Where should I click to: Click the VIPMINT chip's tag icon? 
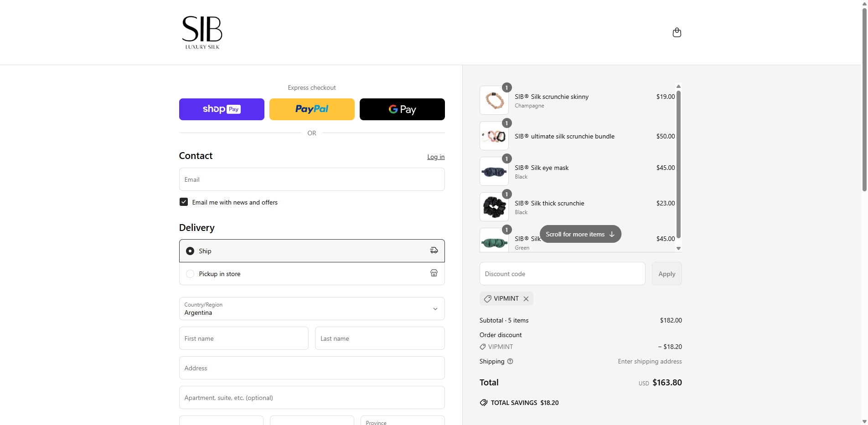[x=487, y=299]
